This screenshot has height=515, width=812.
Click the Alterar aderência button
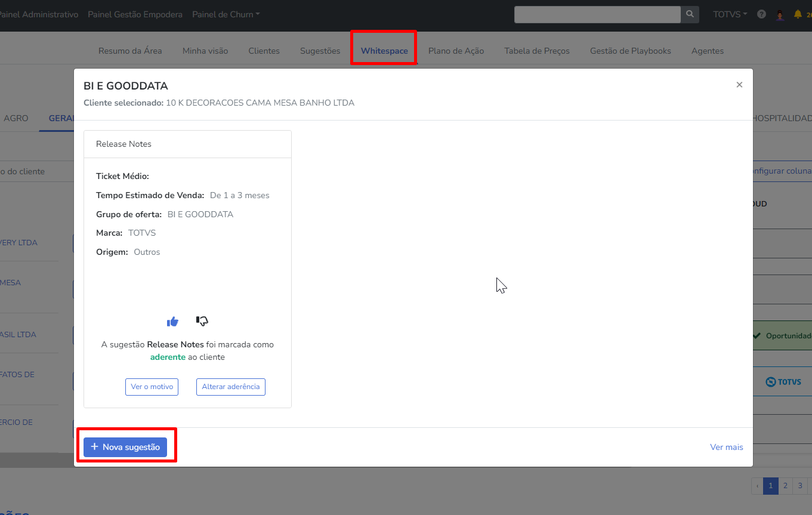click(x=231, y=387)
